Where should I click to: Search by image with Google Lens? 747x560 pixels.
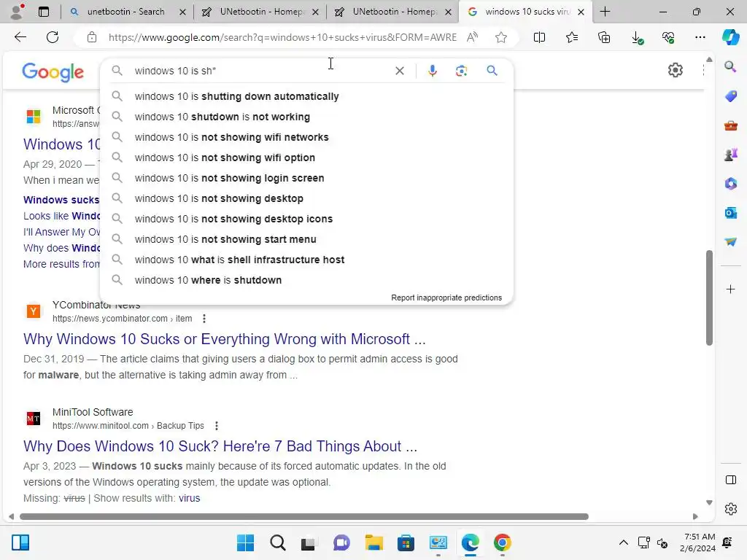pos(461,71)
